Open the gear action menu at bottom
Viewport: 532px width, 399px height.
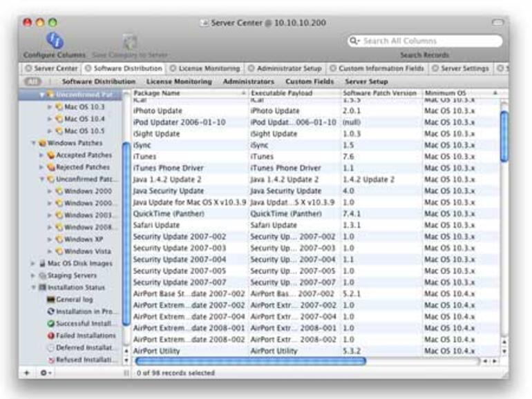point(46,373)
